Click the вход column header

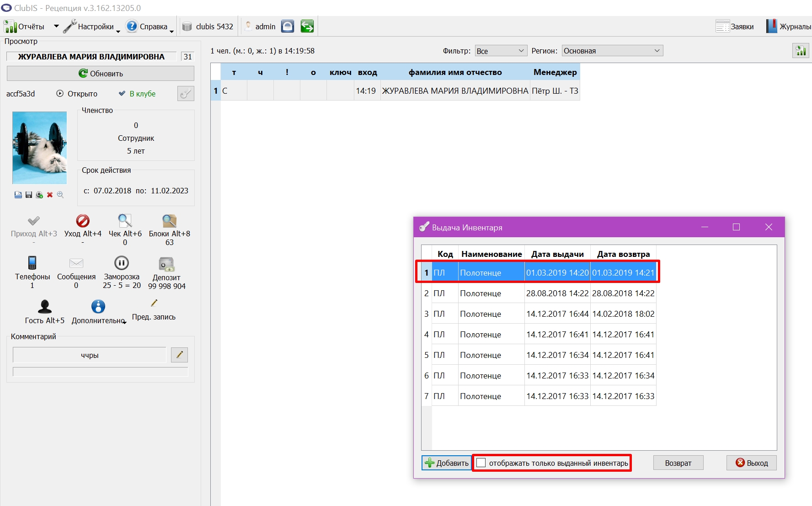(x=367, y=72)
